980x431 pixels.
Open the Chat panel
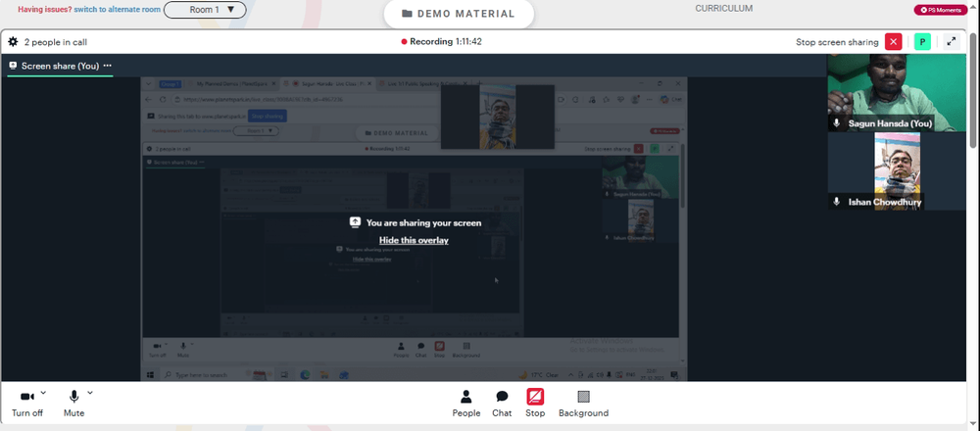[x=502, y=404]
